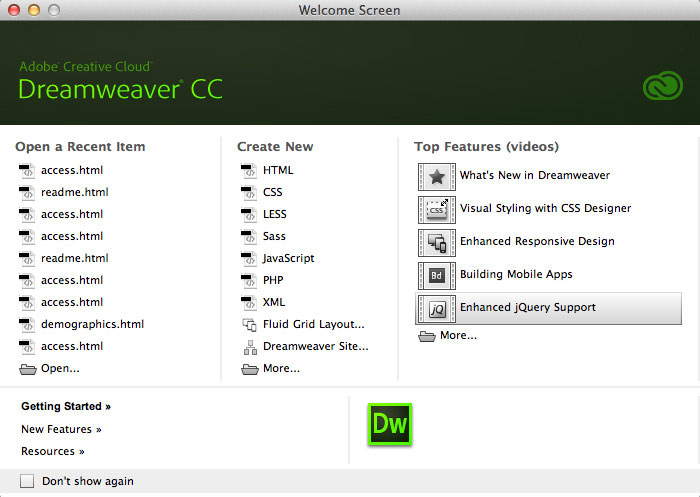
Task: Click the CSS Designer video icon
Action: click(437, 210)
